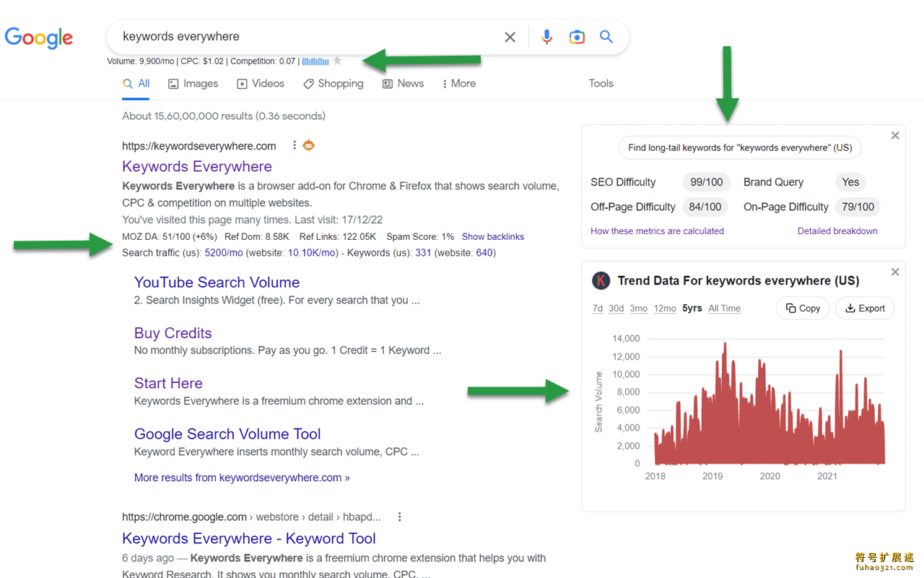Switch to the Images tab
Image resolution: width=924 pixels, height=578 pixels.
pos(193,84)
